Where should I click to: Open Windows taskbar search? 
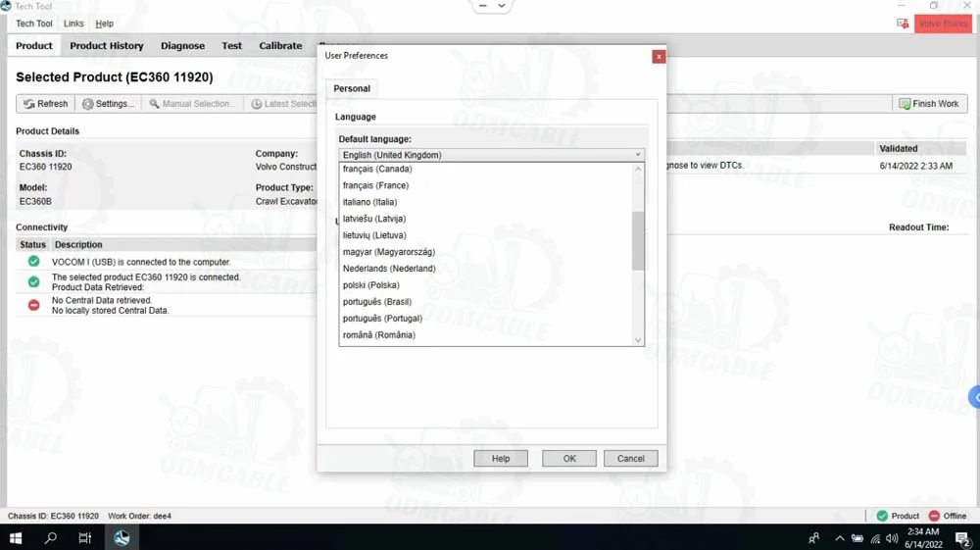tap(51, 537)
